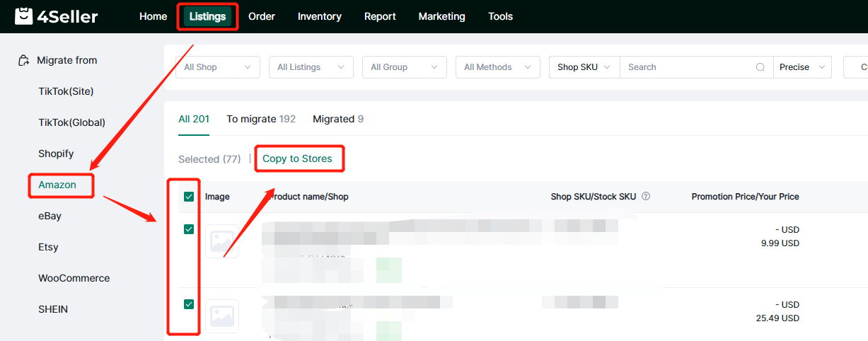Open the All Methods dropdown
The width and height of the screenshot is (868, 341).
[497, 67]
